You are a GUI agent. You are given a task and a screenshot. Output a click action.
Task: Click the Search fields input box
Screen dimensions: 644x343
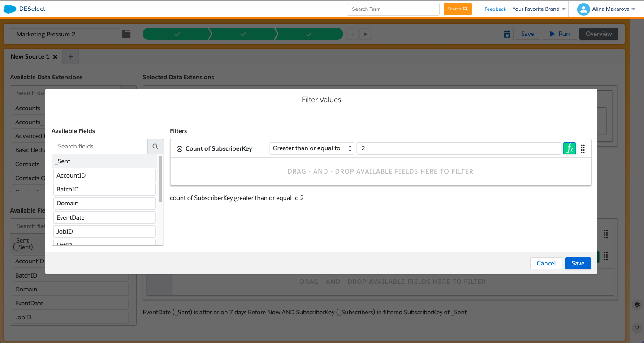(100, 147)
